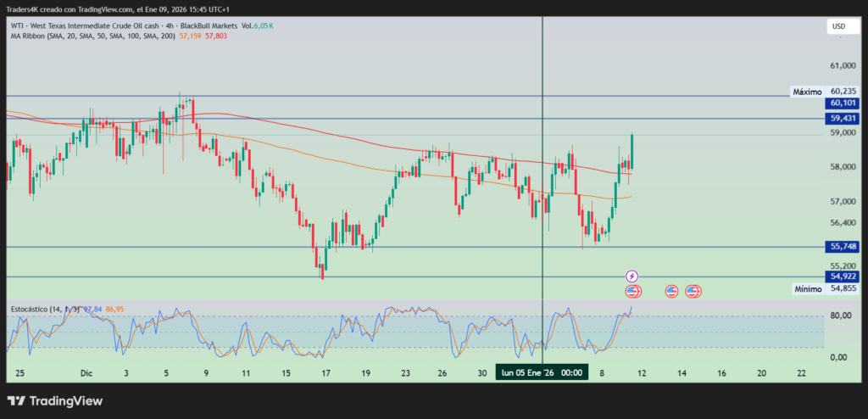Click the purple lightning bolt event icon
This screenshot has width=868, height=419.
click(x=632, y=277)
